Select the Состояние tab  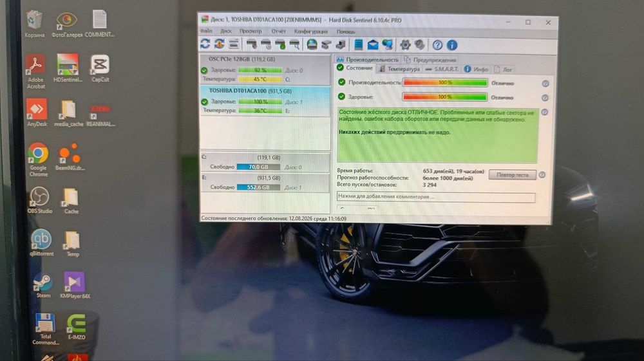tap(355, 68)
